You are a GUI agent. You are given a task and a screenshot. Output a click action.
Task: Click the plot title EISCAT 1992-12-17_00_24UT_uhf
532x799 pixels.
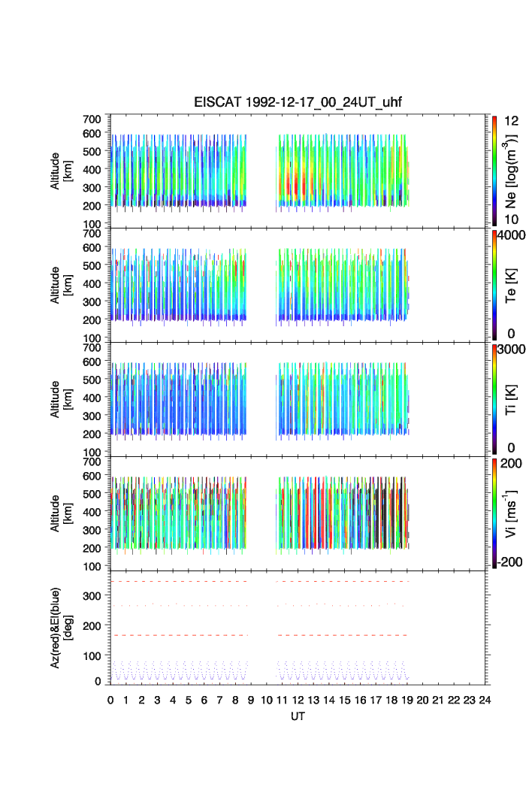tap(298, 102)
